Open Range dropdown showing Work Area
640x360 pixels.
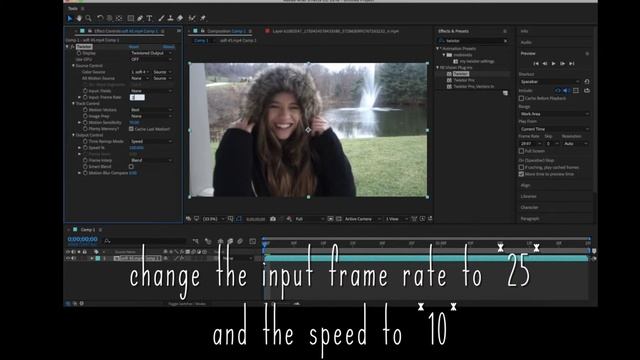(x=554, y=114)
